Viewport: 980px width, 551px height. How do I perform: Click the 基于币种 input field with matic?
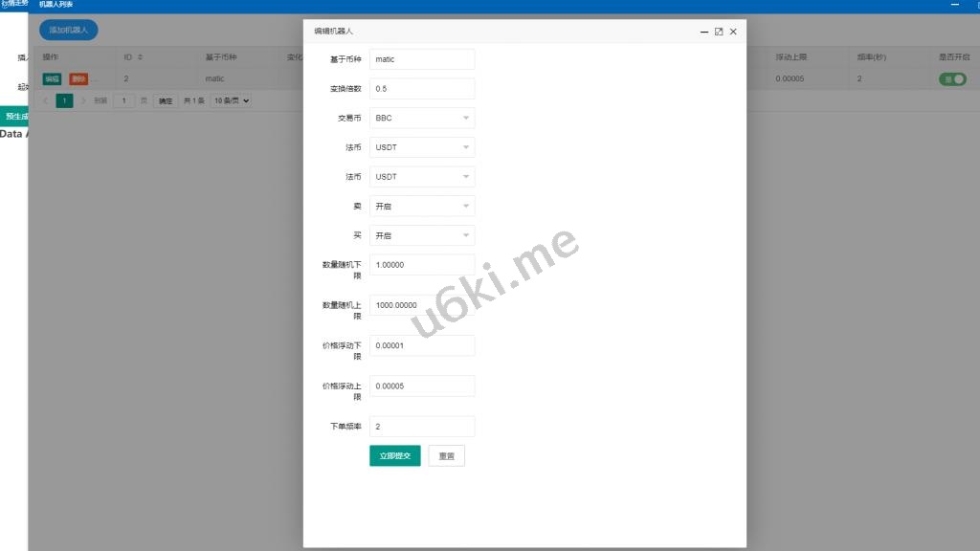422,59
